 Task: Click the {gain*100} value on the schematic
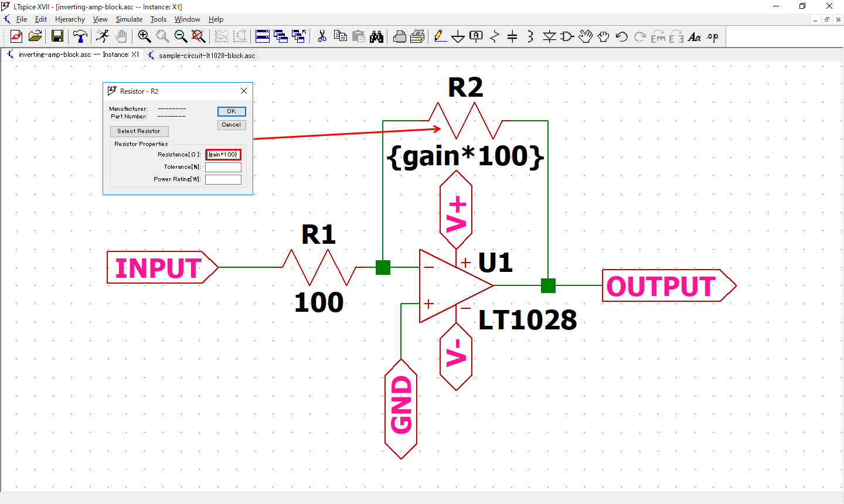coord(466,156)
